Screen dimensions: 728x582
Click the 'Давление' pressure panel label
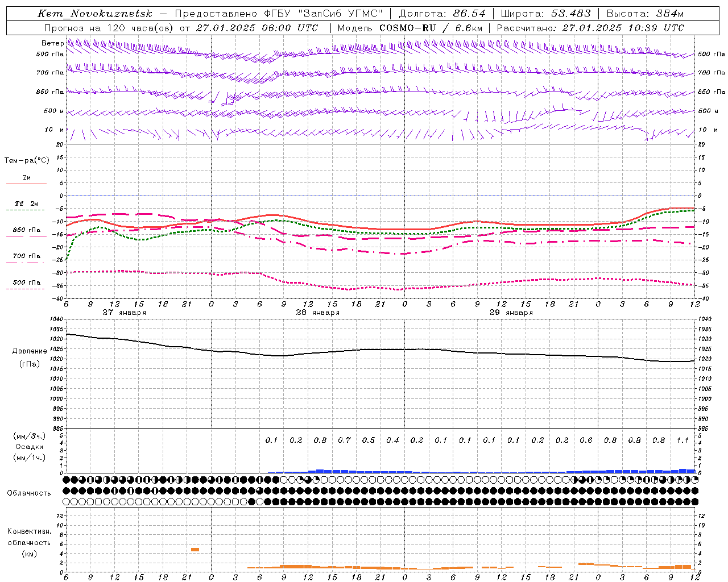(30, 351)
